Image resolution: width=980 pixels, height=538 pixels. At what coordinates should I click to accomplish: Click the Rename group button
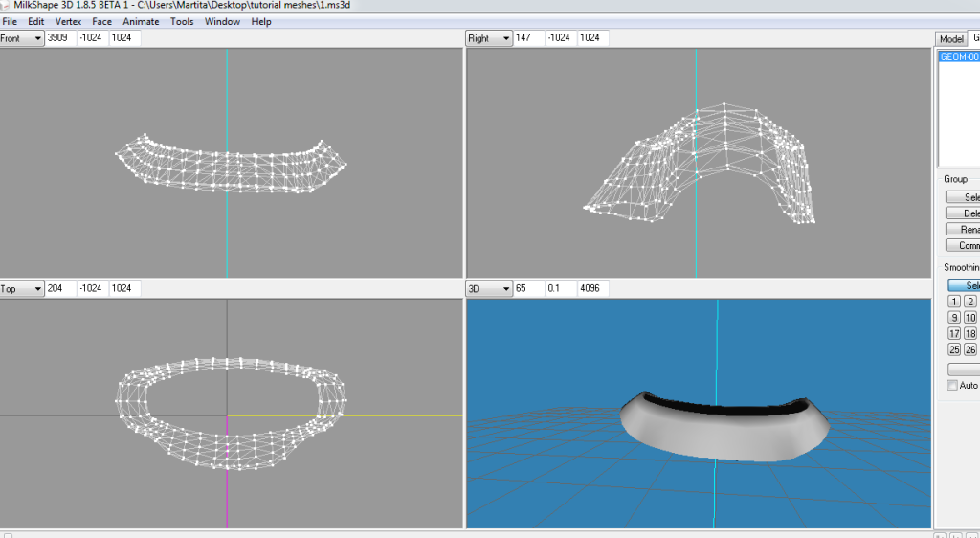click(963, 230)
